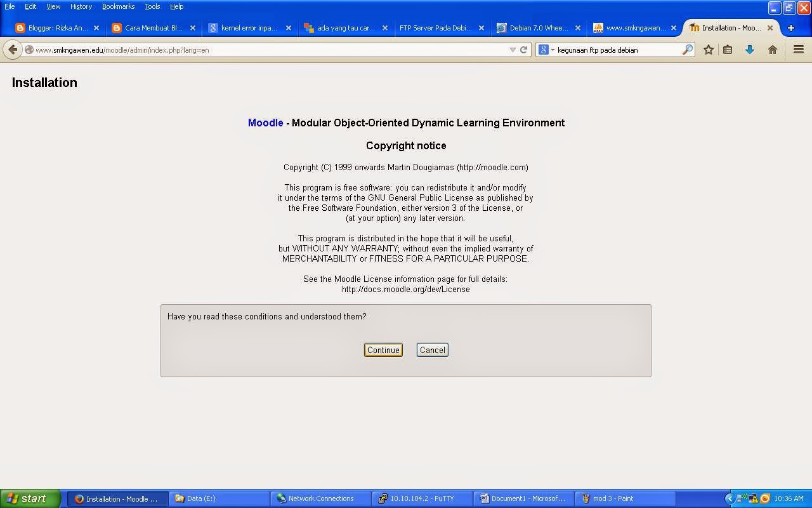
Task: Show bookmarks list icon
Action: [728, 50]
